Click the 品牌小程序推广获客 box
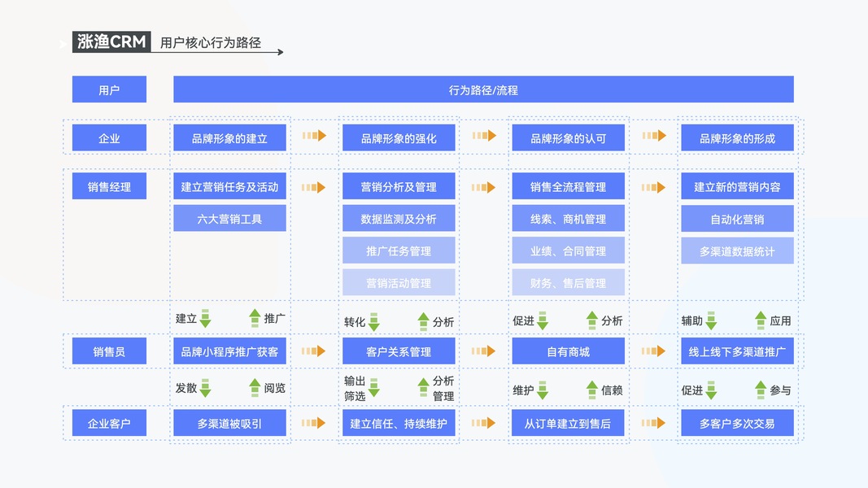This screenshot has width=868, height=488. (x=229, y=351)
